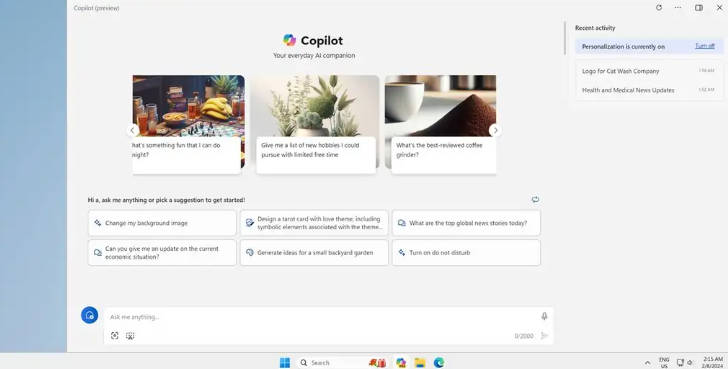Open File Explorer from the taskbar
Viewport: 728px width, 369px height.
[420, 363]
